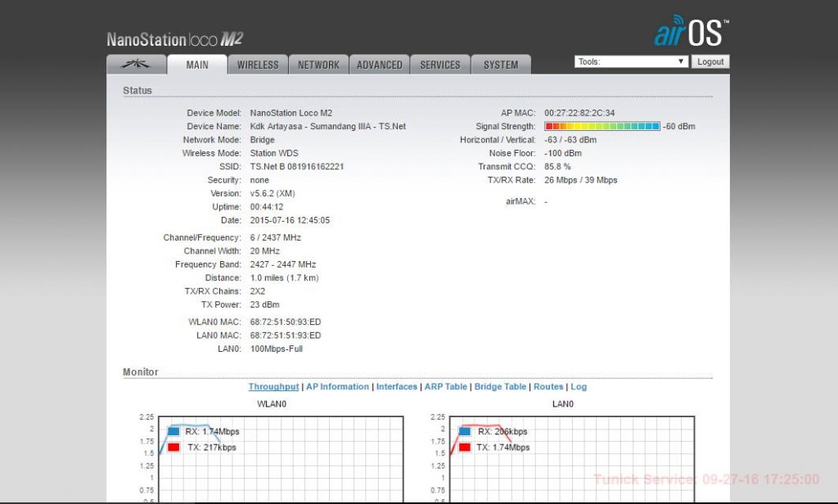The height and width of the screenshot is (504, 838).
Task: Open the WIRELESS tab
Action: [258, 64]
